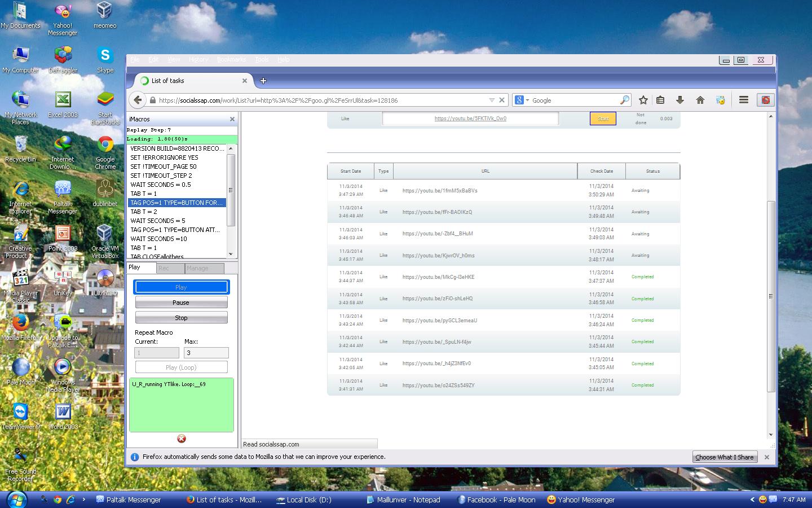
Task: Open the Bookmarks menu
Action: 231,59
